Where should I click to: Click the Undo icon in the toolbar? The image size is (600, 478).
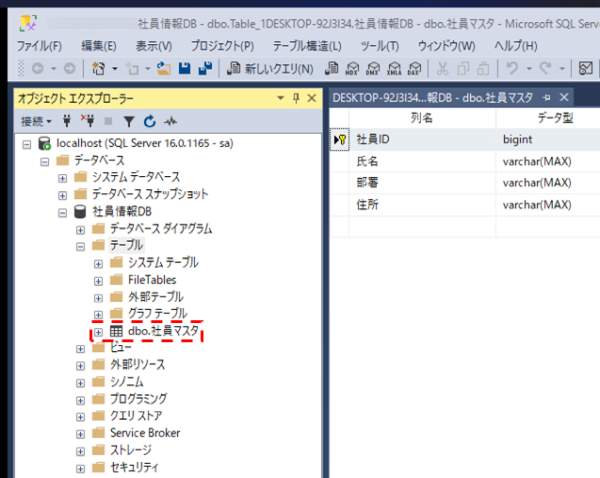tap(512, 69)
